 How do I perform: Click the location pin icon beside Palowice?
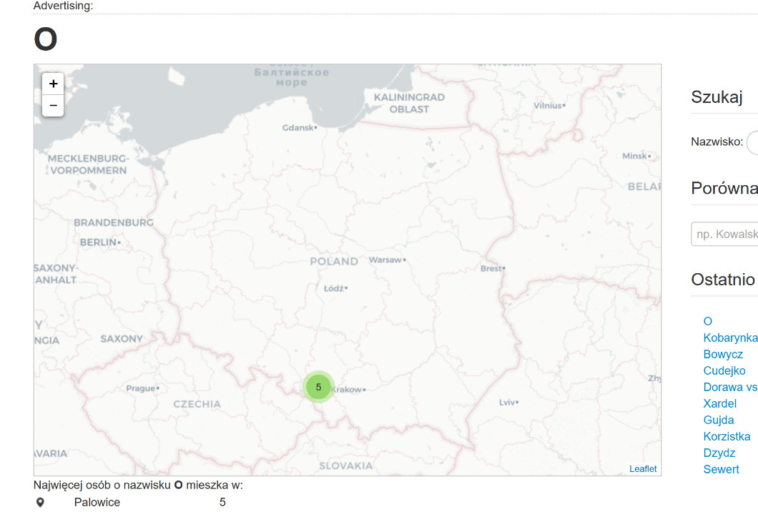40,503
